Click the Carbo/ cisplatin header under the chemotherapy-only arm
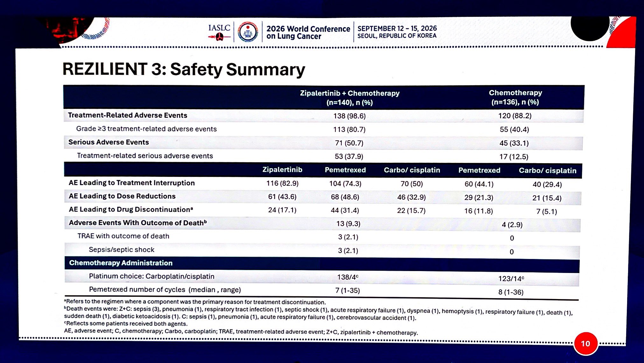Screen dimensions: 644x363 click(x=548, y=171)
